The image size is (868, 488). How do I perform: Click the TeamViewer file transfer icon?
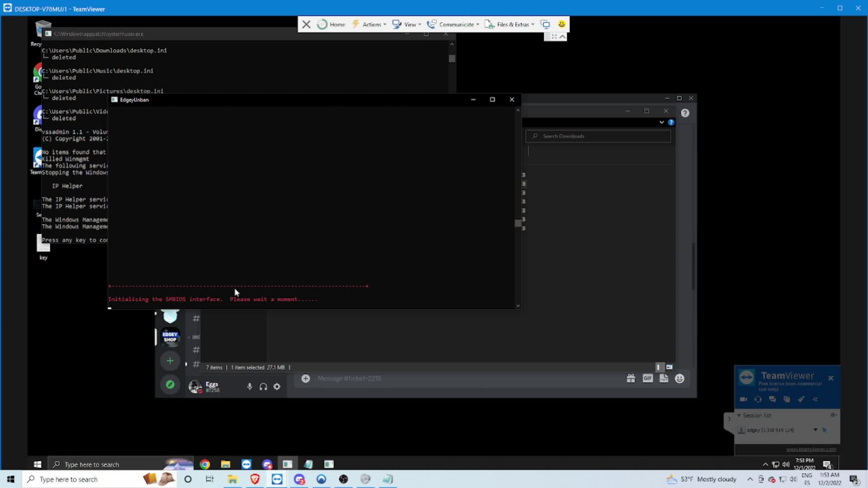(787, 399)
